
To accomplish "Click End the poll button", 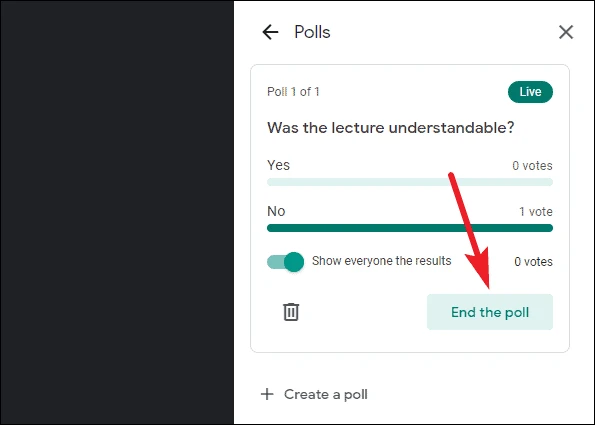I will [490, 312].
